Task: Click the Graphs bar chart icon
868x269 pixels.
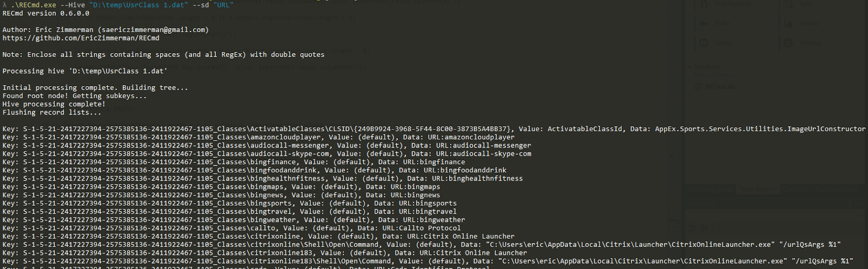Action: (789, 23)
